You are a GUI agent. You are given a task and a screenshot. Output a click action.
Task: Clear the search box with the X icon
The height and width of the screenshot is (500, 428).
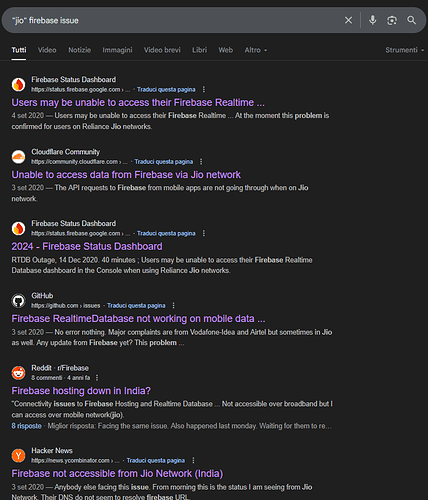tap(348, 20)
